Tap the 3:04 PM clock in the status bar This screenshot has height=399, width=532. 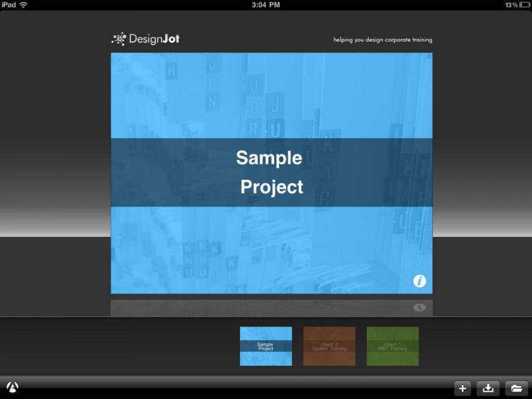click(x=266, y=4)
